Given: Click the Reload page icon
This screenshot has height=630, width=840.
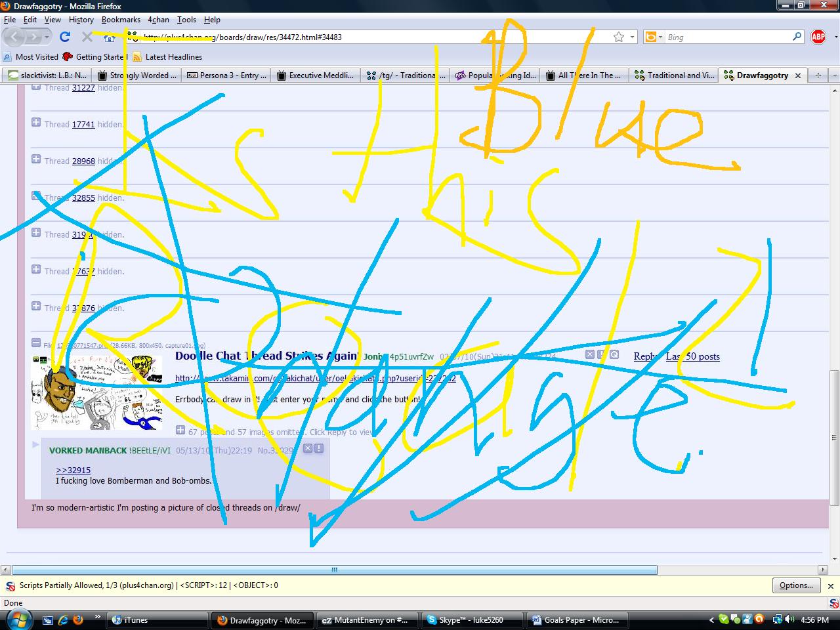Looking at the screenshot, I should click(64, 37).
